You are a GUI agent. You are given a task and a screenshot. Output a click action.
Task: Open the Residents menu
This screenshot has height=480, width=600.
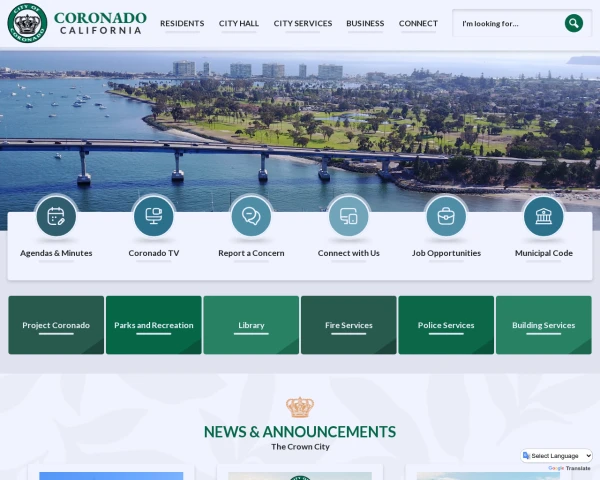pos(182,23)
